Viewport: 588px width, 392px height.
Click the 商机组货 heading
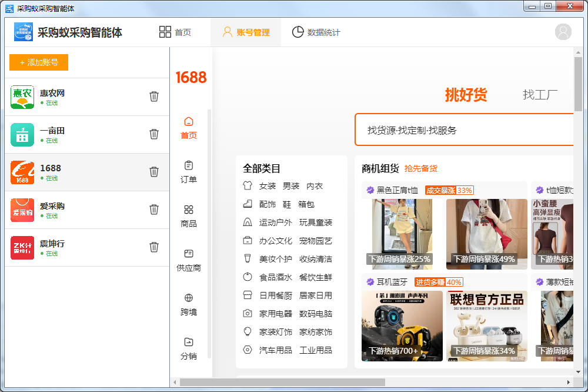(380, 168)
